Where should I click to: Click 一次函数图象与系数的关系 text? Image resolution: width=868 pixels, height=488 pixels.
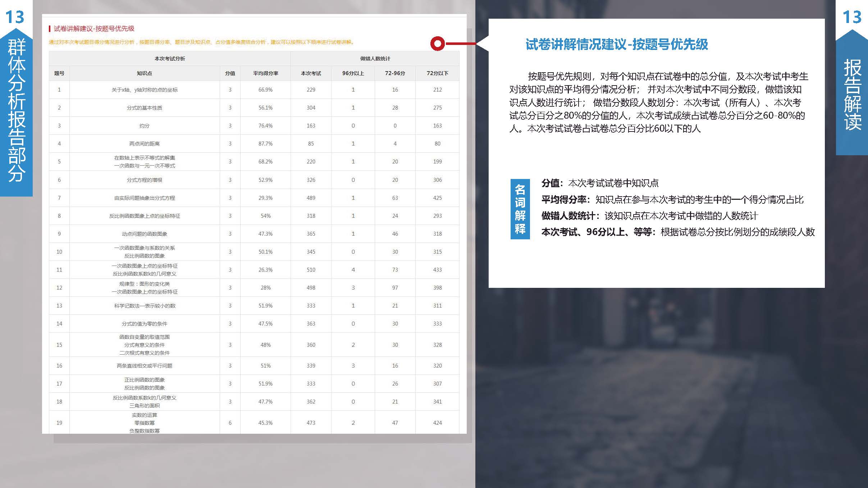pos(145,248)
